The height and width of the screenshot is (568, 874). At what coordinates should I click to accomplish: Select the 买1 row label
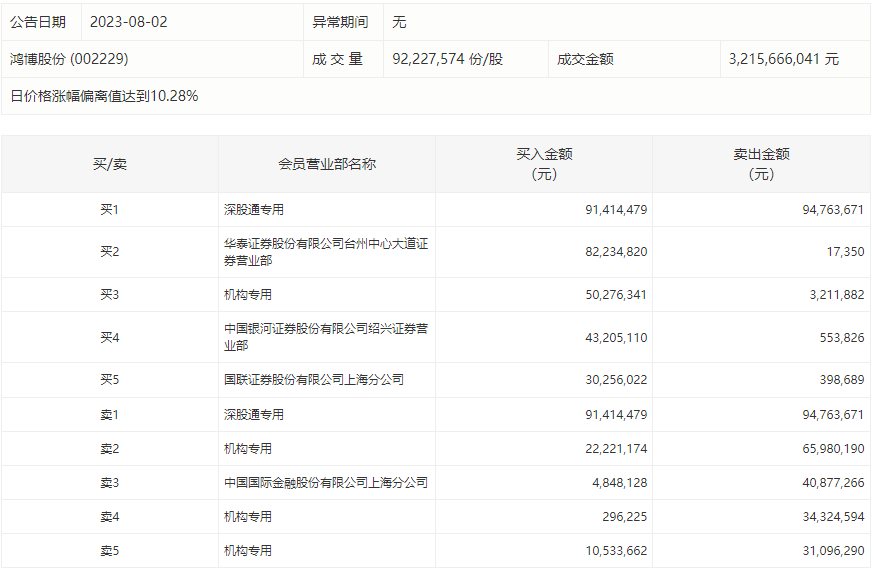[110, 210]
